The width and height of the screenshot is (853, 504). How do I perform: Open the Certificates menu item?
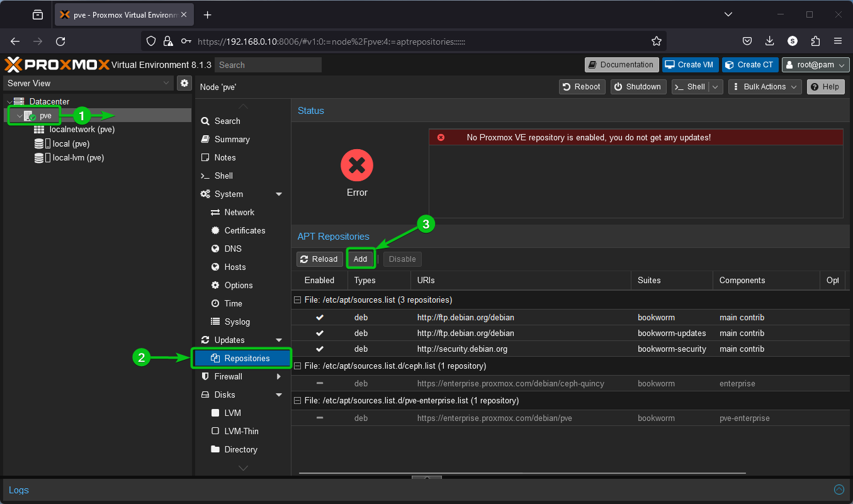(x=243, y=230)
